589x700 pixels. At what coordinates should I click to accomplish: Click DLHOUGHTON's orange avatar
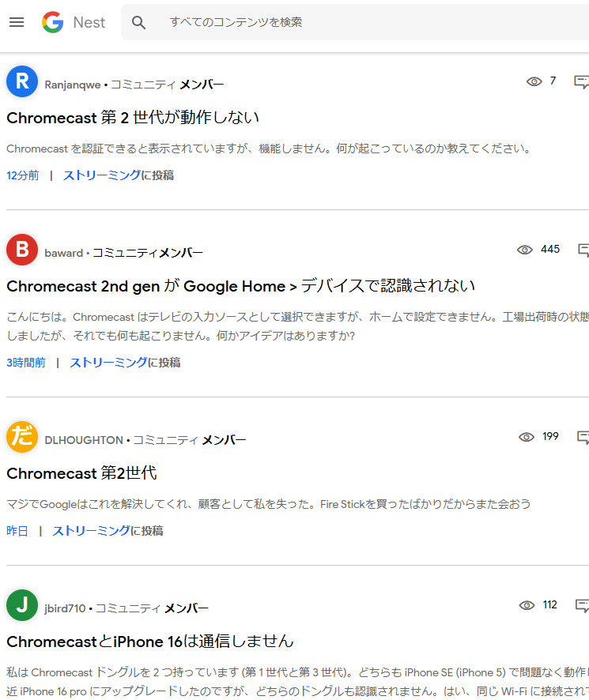[x=22, y=438]
